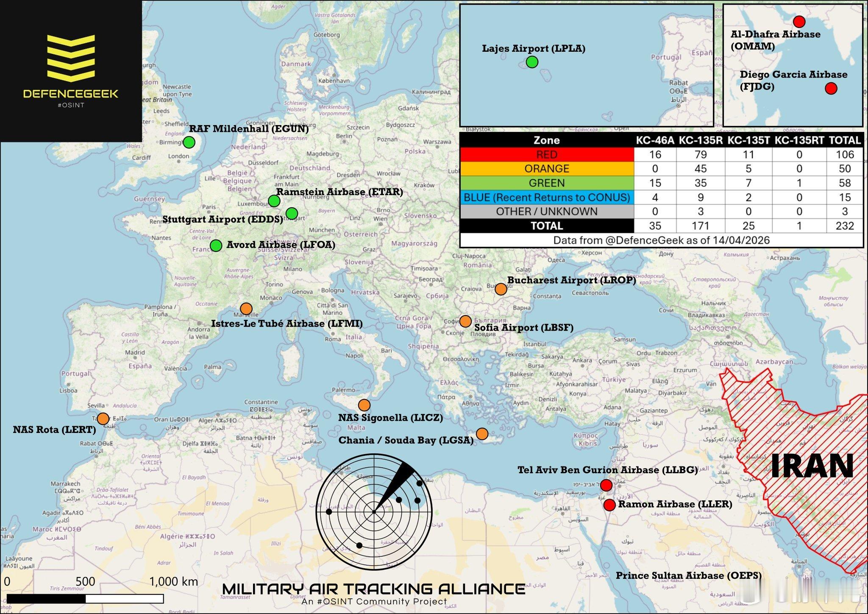The image size is (868, 614).
Task: Click the RED zone row color cell
Action: [546, 155]
